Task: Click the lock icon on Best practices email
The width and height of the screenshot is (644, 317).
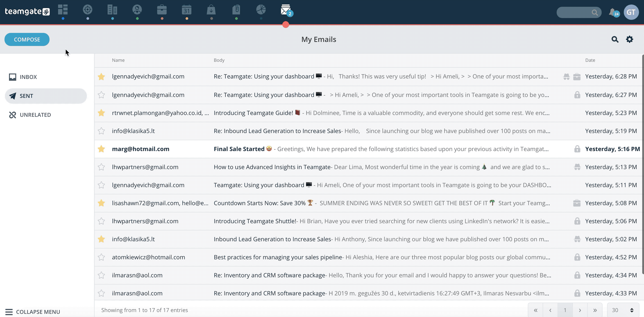Action: coord(577,257)
